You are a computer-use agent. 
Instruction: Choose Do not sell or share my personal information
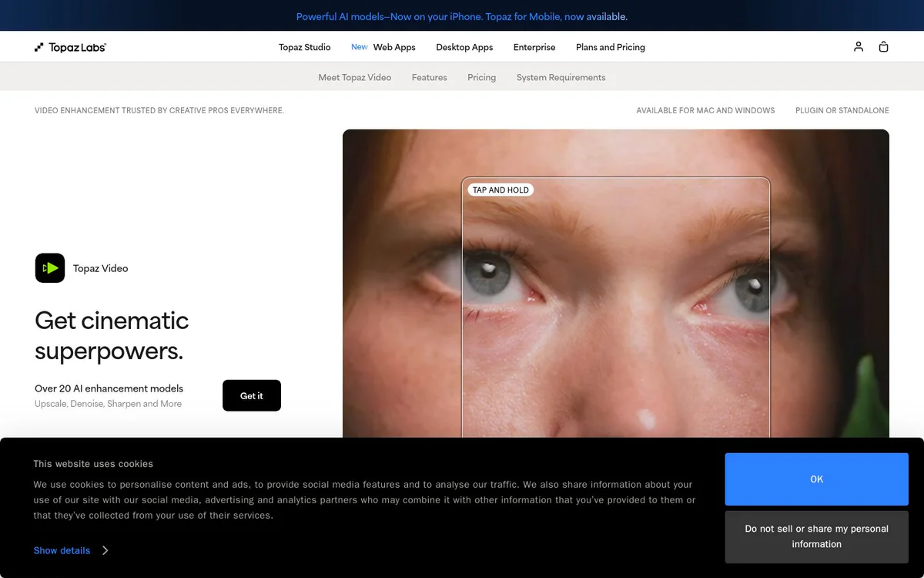[x=817, y=536]
